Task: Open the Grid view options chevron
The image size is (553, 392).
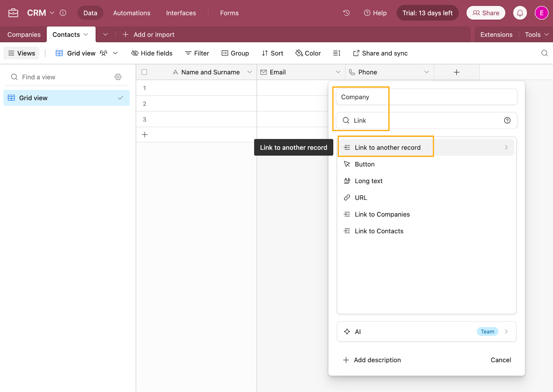Action: coord(115,53)
